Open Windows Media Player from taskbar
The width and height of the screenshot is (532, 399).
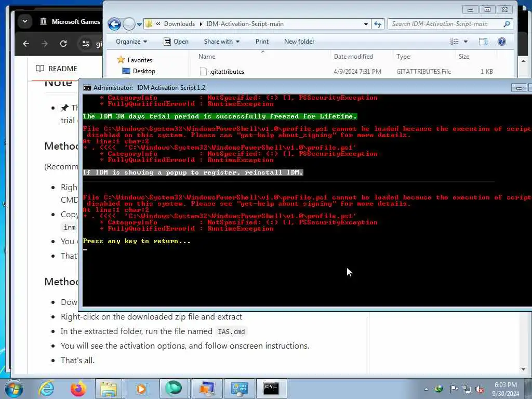[x=141, y=389]
